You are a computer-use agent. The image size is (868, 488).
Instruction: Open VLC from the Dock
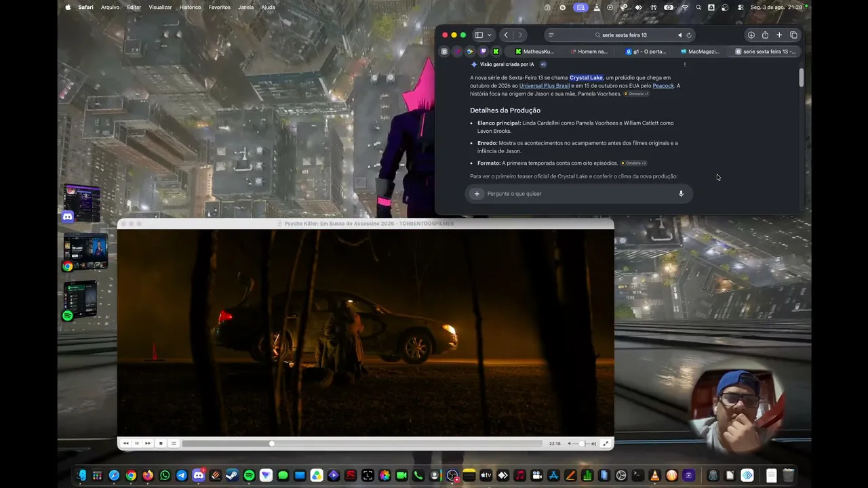click(654, 476)
